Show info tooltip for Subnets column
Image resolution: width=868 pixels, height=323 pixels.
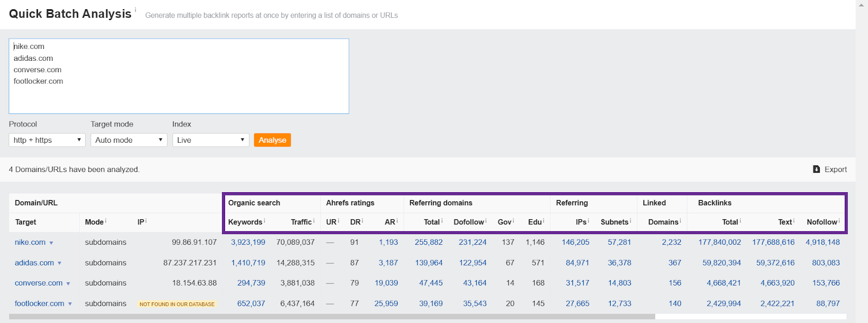tap(631, 220)
